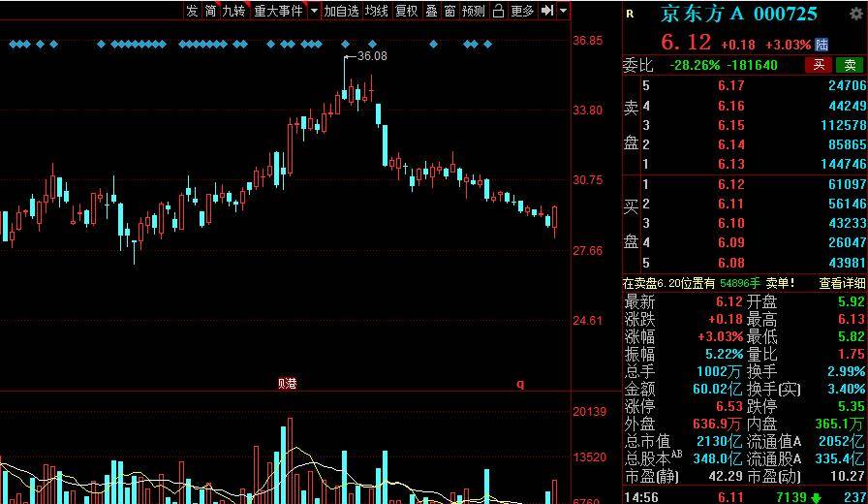Click the green 卖 sell button
Viewport: 868px width, 504px height.
pyautogui.click(x=850, y=65)
